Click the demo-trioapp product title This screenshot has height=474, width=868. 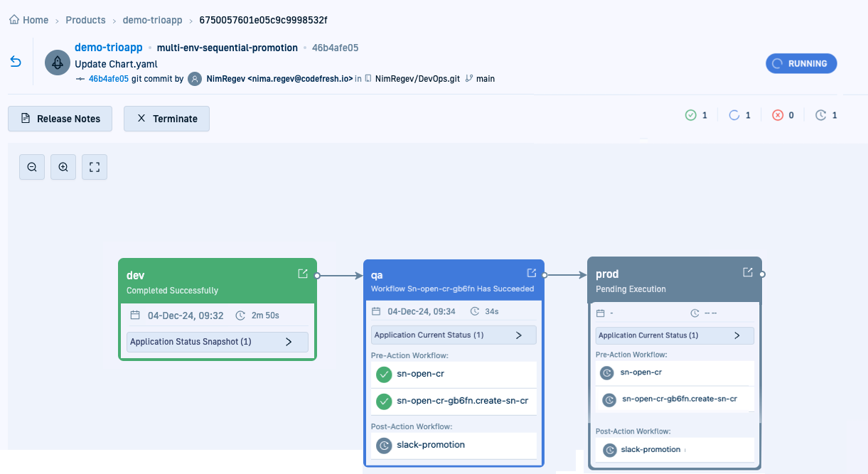tap(108, 48)
